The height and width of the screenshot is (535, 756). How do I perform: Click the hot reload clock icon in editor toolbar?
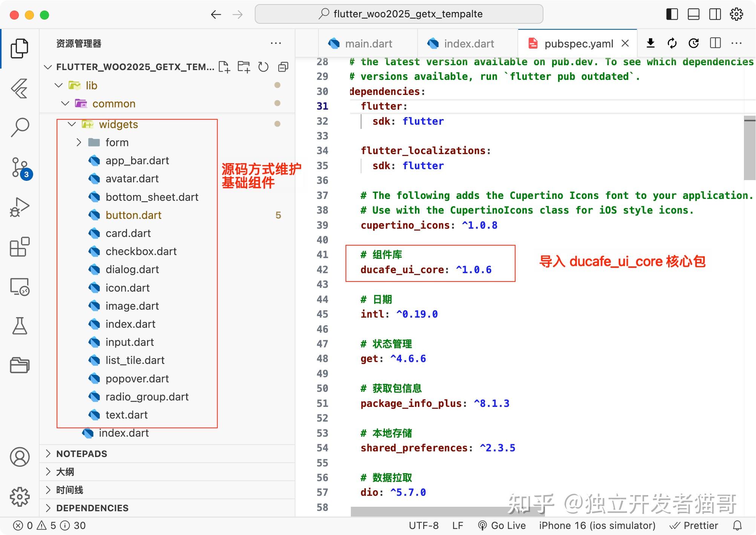(693, 43)
